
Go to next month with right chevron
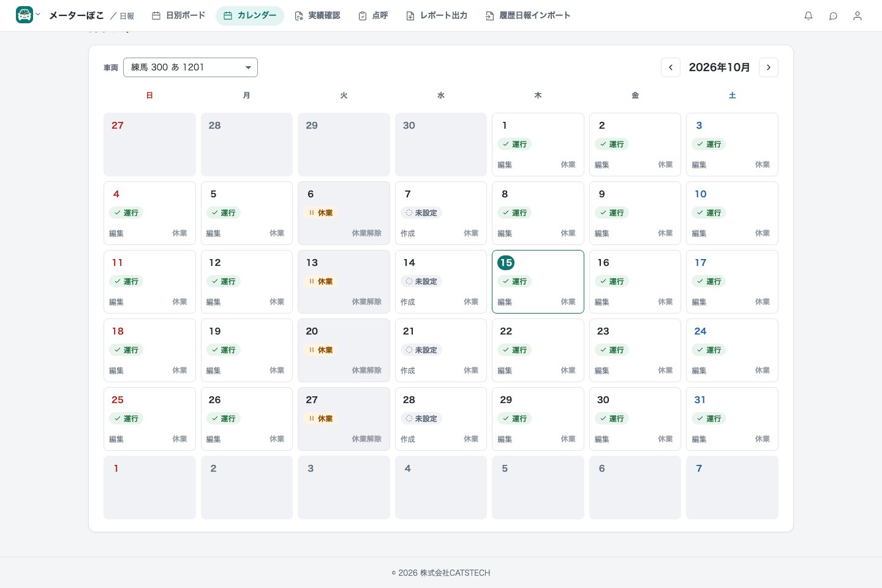(769, 67)
